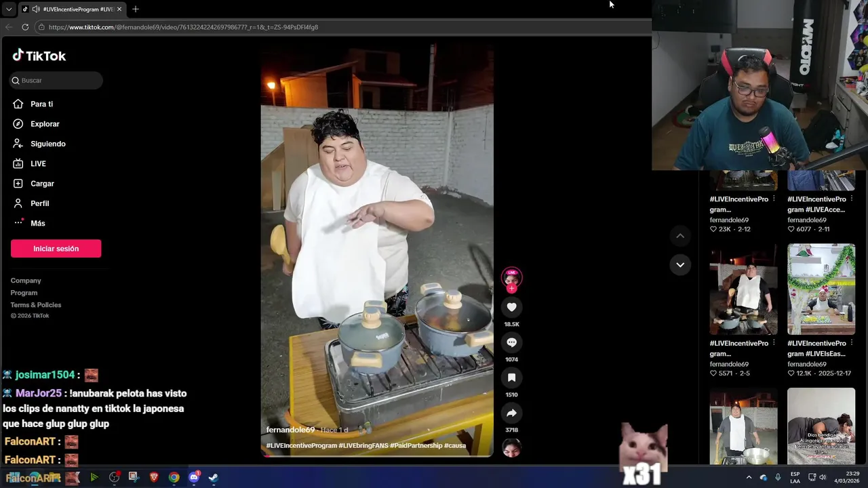This screenshot has width=868, height=488.
Task: Go to next video with down chevron
Action: (x=680, y=264)
